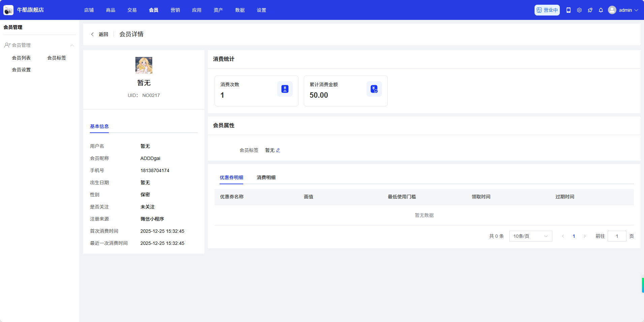Screen dimensions: 644x322
Task: Open the 营销 top menu
Action: pyautogui.click(x=175, y=10)
